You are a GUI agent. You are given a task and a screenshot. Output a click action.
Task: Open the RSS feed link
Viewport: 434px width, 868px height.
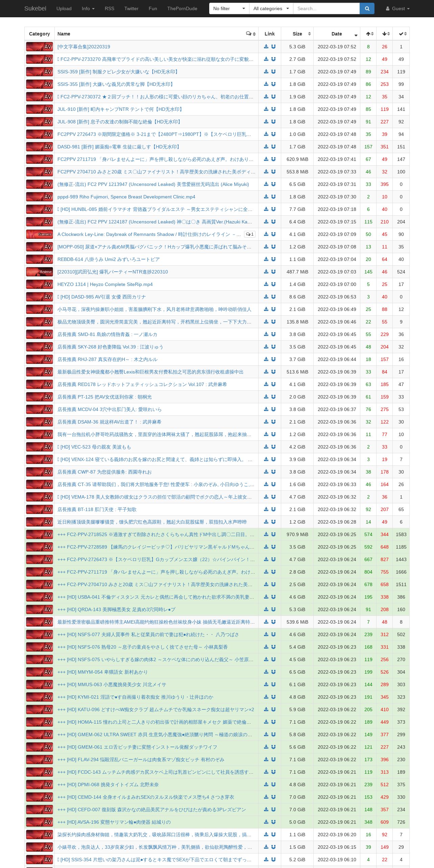pos(110,8)
